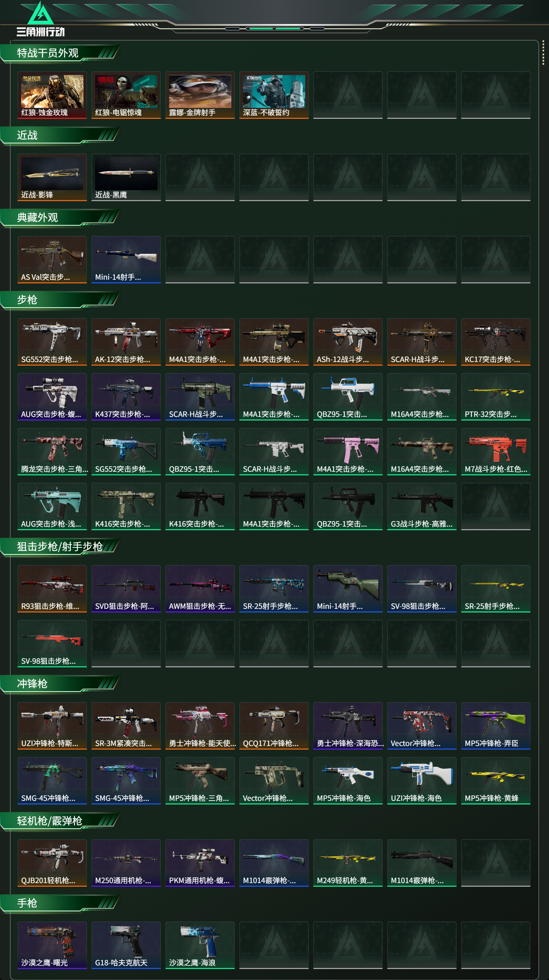Select the AK-12突击步枪 weapon skin icon
The width and height of the screenshot is (549, 980).
126,342
